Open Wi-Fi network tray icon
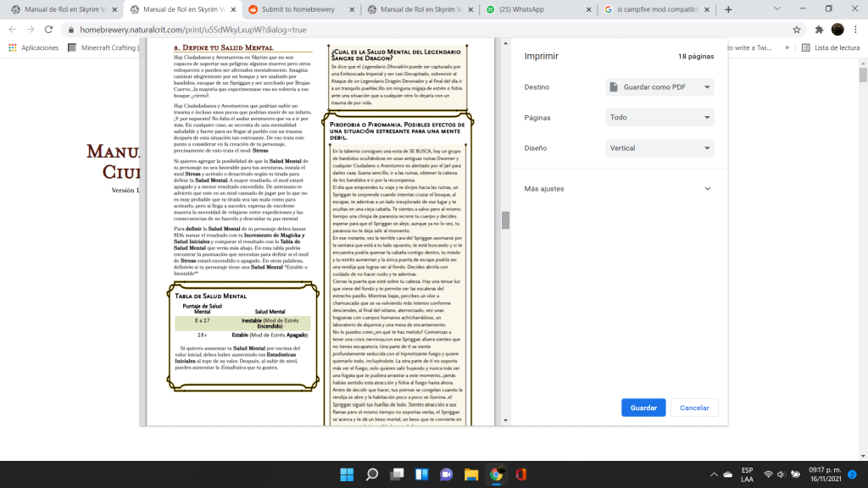This screenshot has height=488, width=868. [x=768, y=474]
